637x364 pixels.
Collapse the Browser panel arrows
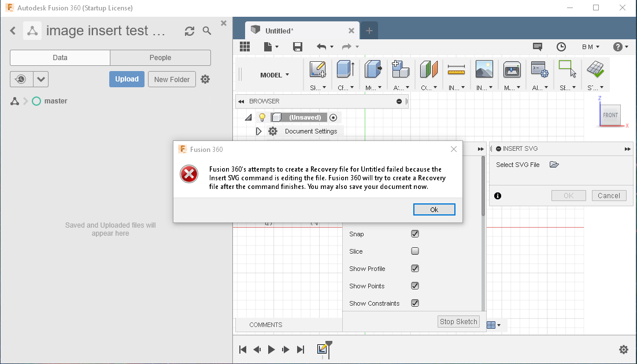point(241,101)
